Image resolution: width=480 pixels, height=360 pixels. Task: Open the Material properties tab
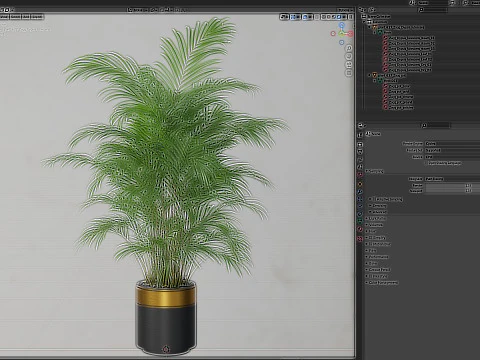[360, 229]
